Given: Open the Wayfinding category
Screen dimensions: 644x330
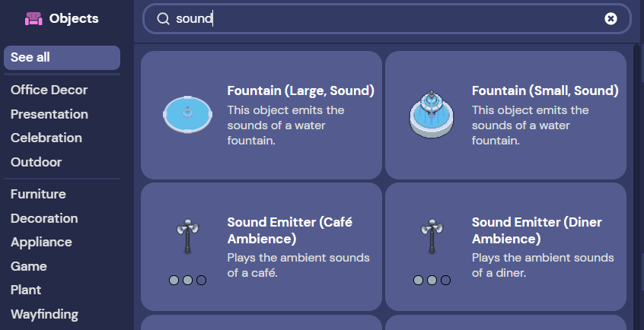Looking at the screenshot, I should [x=45, y=314].
